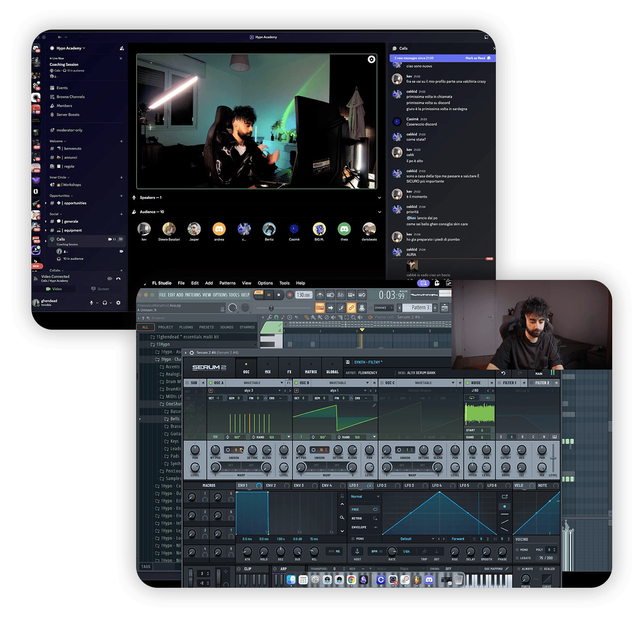Open the Serum MATRIX tab
Screen dimensions: 644x644
point(311,368)
